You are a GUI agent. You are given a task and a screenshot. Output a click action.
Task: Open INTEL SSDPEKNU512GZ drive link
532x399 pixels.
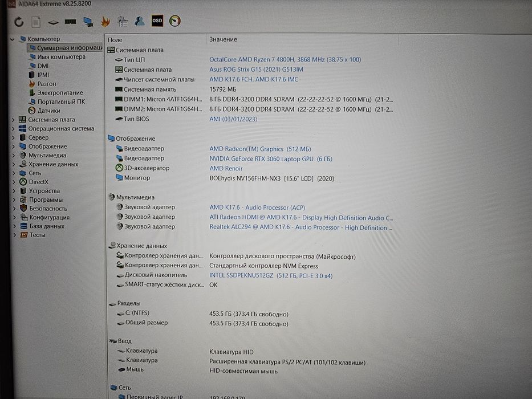[x=271, y=275]
